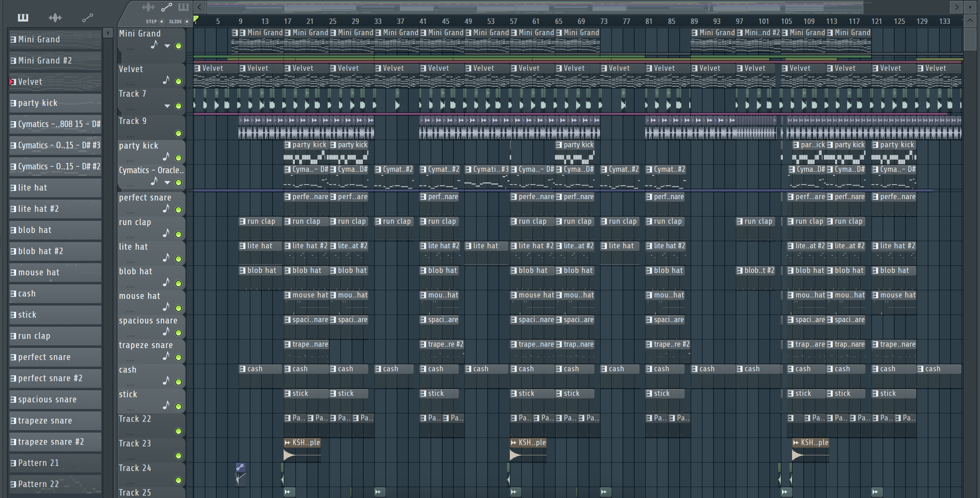The height and width of the screenshot is (498, 980).
Task: Collapse the Mini Grand track group arrow
Action: point(167,46)
